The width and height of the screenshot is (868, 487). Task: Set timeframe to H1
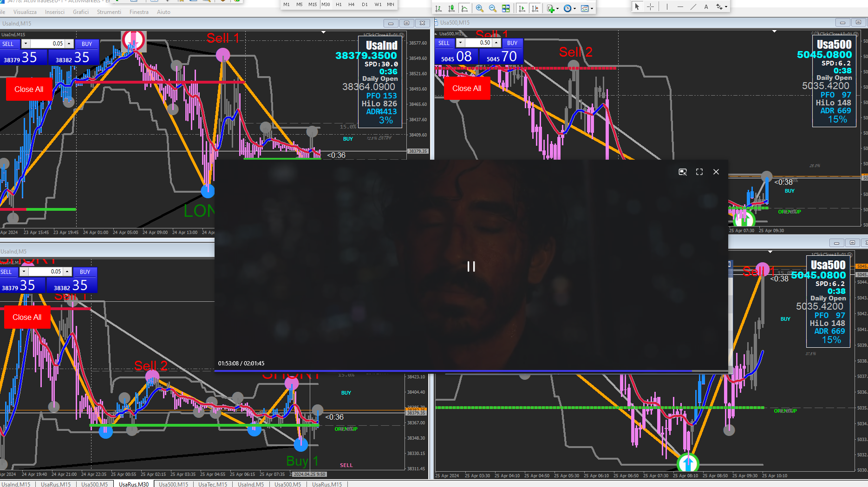(x=339, y=5)
